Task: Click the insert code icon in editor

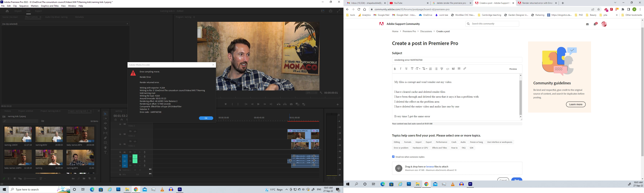Action: point(448,69)
